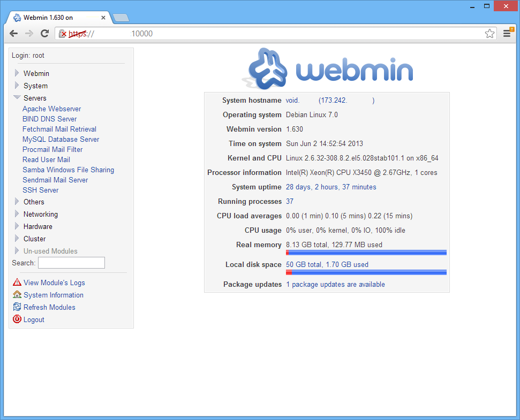Click the Webmin logo graphic
Viewport: 520px width, 420px height.
[327, 69]
